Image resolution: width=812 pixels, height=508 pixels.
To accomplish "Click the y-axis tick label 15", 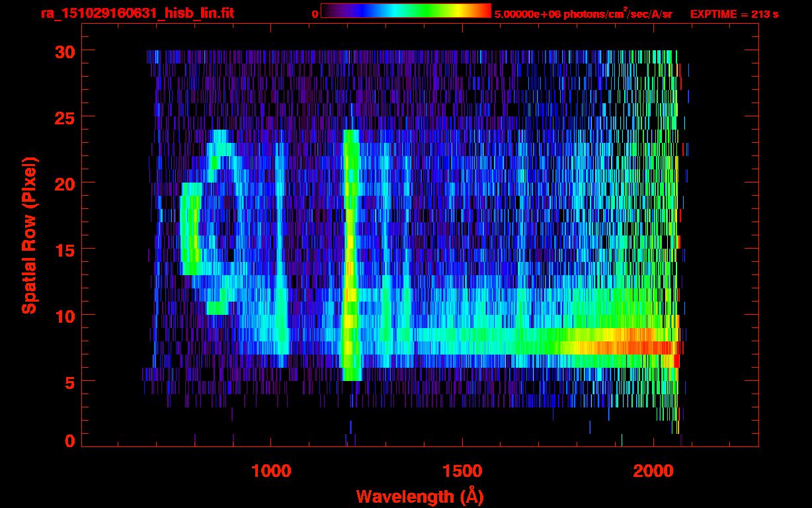I will 64,249.
